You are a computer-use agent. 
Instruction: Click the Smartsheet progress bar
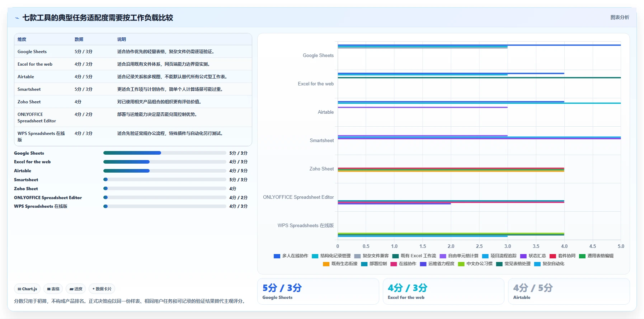coord(165,179)
